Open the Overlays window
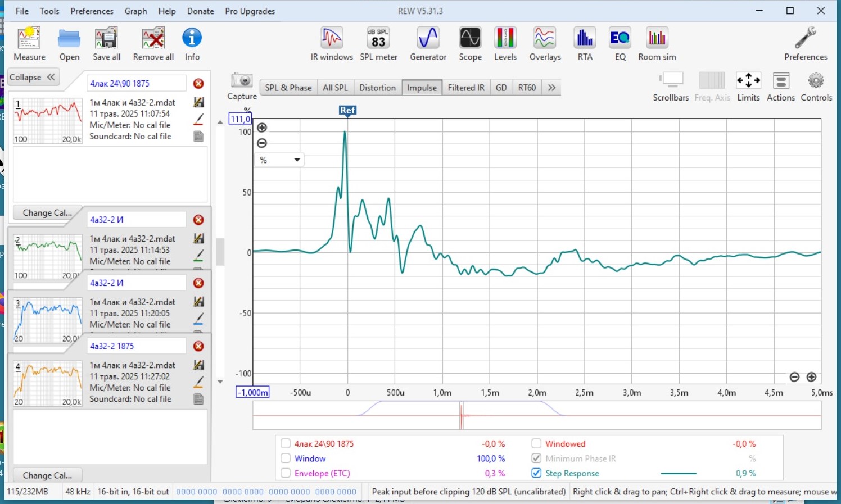 pyautogui.click(x=545, y=44)
